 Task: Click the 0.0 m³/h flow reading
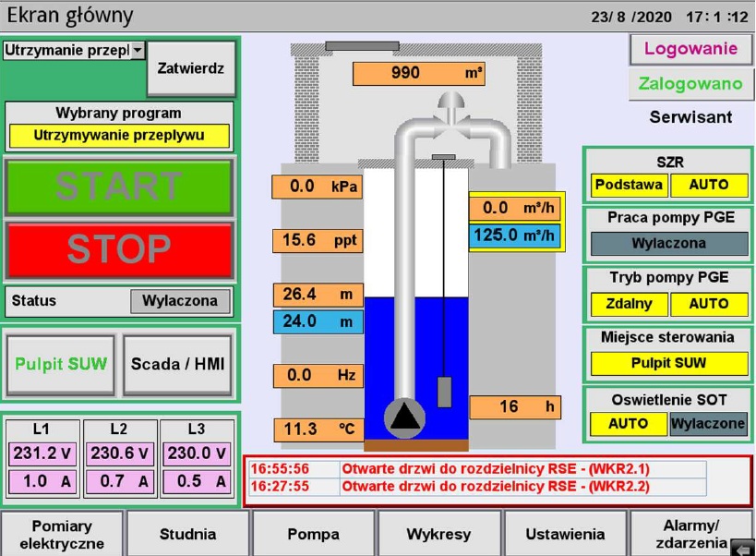[515, 209]
